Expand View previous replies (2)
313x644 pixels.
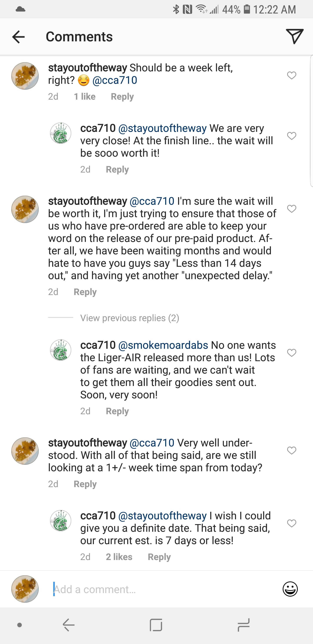(130, 318)
